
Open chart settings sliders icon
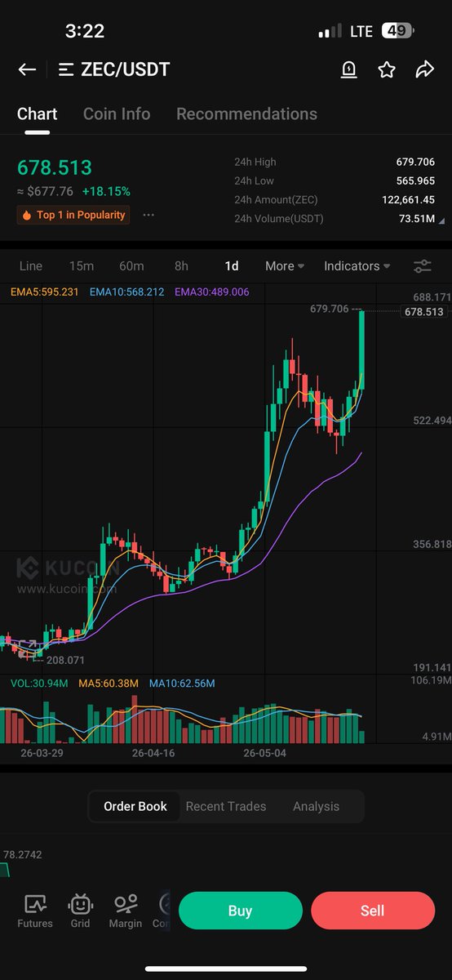point(423,266)
